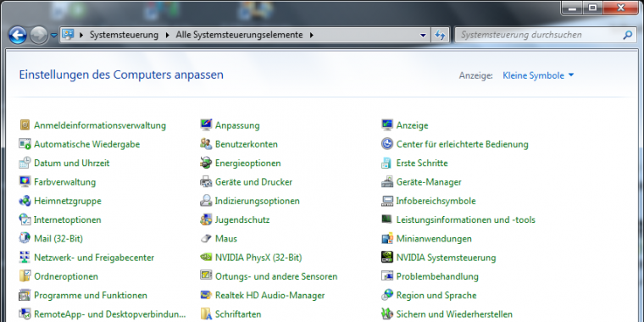Click Sichern und Wiederherstellen icon

coord(387,314)
